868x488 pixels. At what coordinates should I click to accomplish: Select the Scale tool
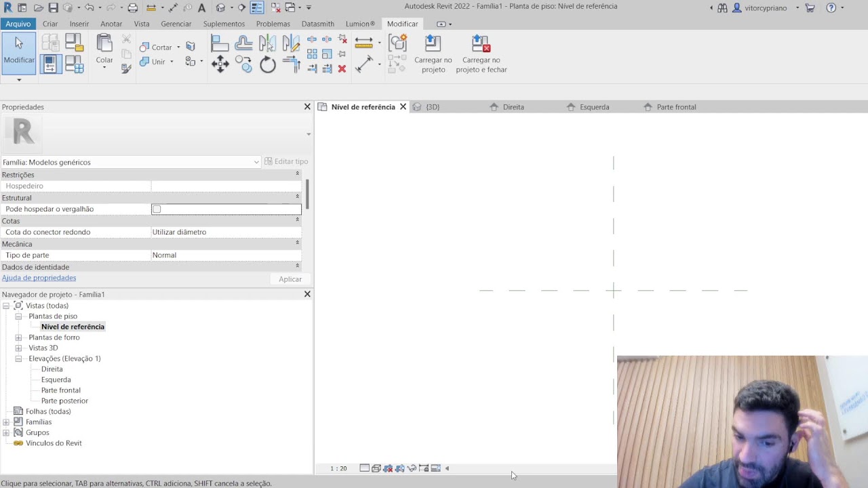tap(327, 54)
